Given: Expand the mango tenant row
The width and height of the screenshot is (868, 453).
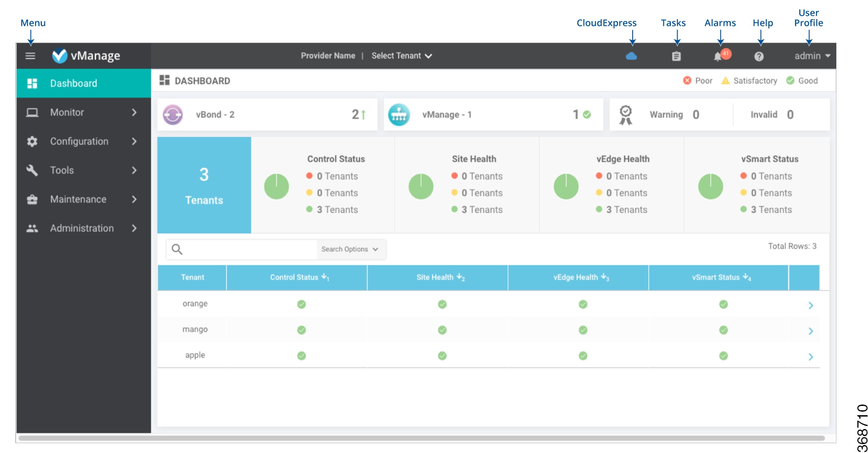Looking at the screenshot, I should [x=811, y=331].
